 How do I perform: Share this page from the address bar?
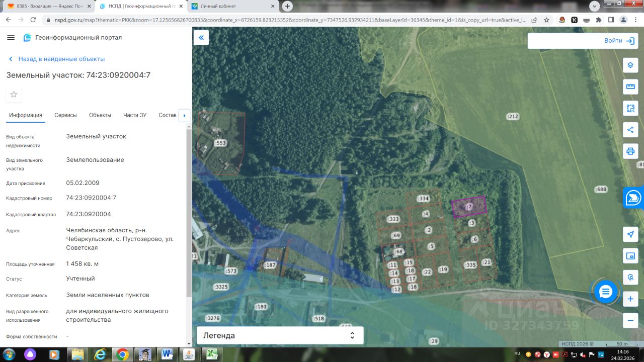point(533,20)
